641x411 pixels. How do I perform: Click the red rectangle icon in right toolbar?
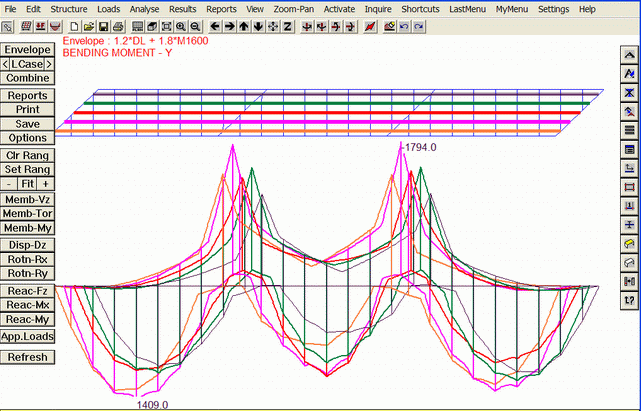click(x=629, y=187)
